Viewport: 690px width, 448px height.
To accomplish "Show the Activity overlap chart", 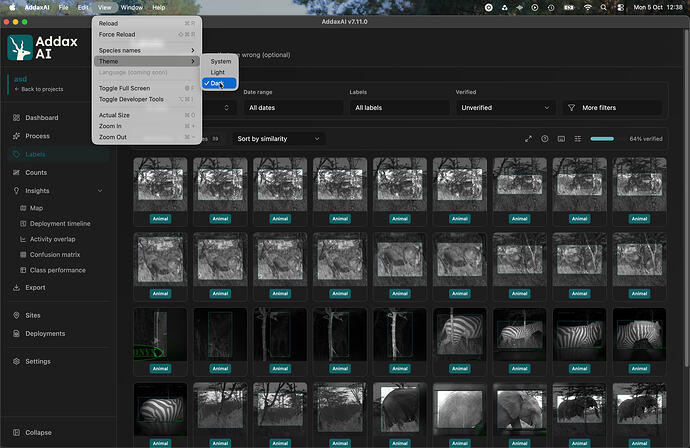I will [52, 239].
